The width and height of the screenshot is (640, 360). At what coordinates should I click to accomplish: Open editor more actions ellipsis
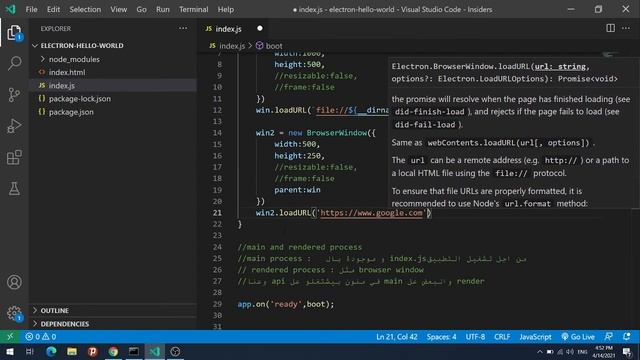[626, 28]
